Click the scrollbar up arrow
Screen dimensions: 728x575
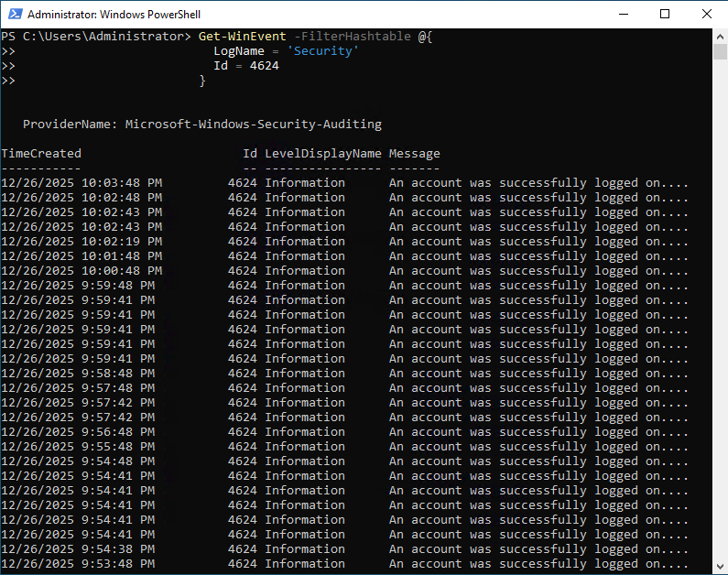(x=720, y=36)
